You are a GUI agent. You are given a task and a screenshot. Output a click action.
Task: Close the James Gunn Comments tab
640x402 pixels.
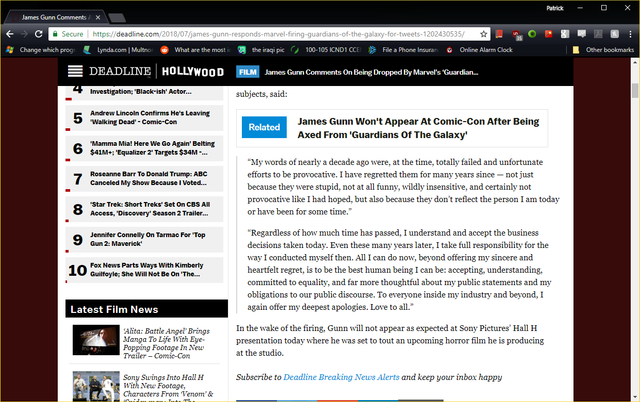click(98, 17)
